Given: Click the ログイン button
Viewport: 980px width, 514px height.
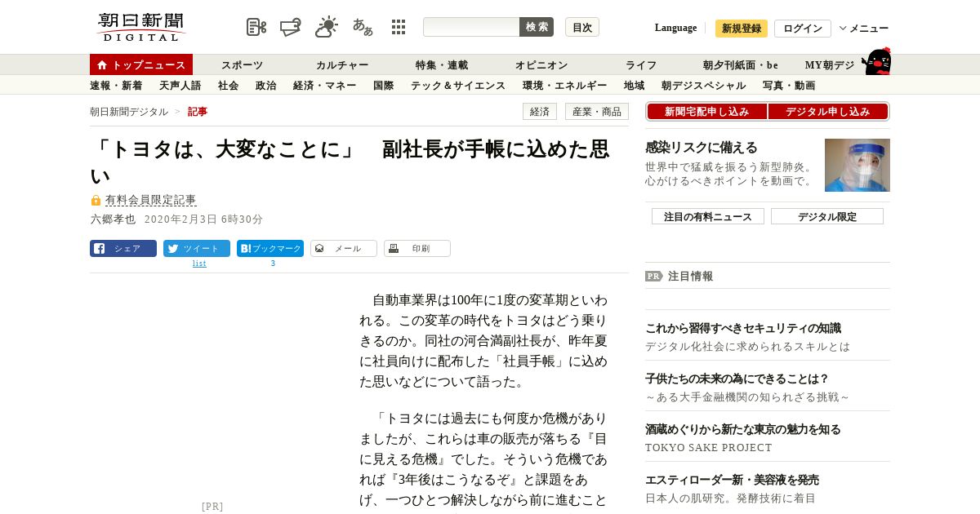Looking at the screenshot, I should point(803,29).
